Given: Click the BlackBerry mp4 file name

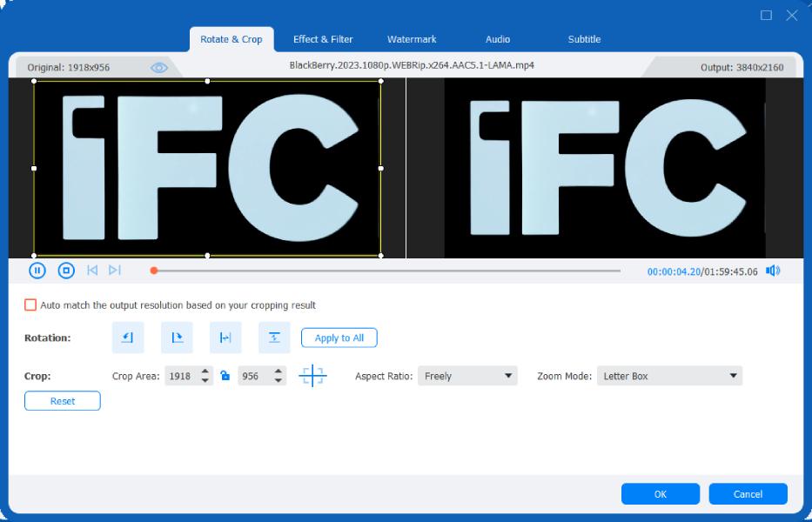Looking at the screenshot, I should coord(412,65).
